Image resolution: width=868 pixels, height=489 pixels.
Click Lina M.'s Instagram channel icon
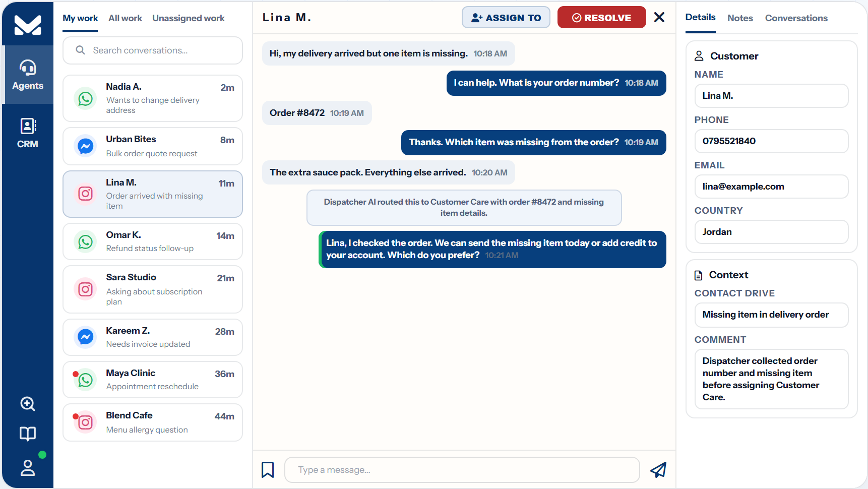86,194
